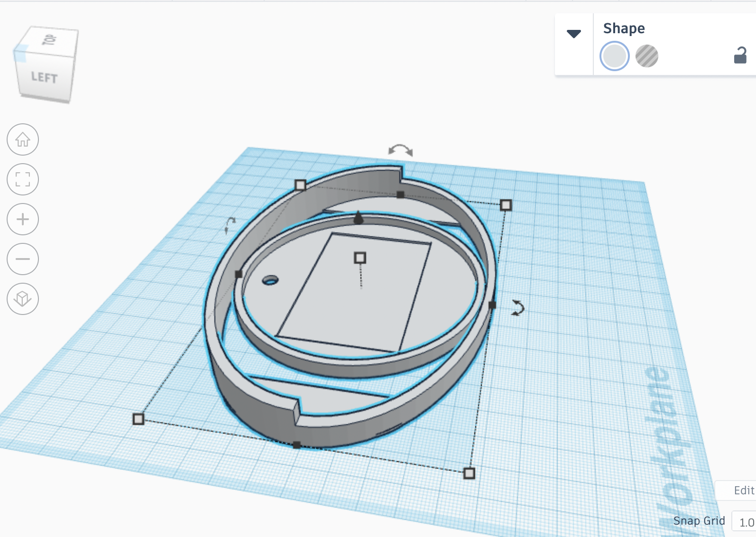Select the Solid color swatch

click(x=615, y=56)
